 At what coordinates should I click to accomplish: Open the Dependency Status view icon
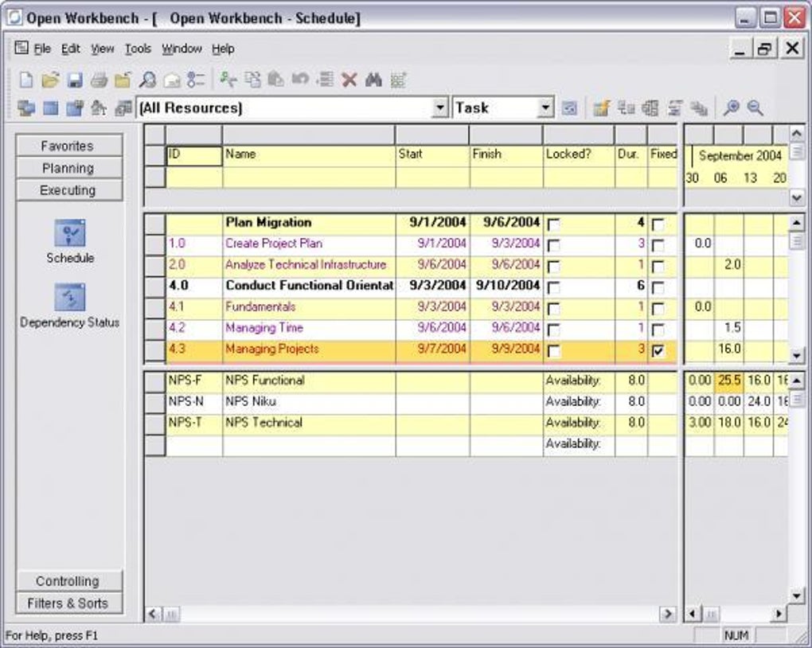tap(70, 297)
